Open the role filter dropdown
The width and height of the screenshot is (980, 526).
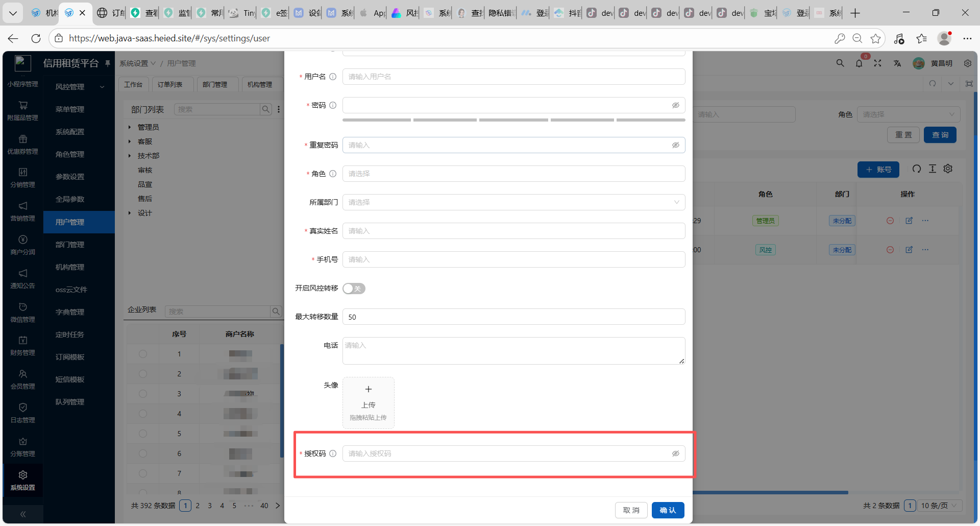pos(908,114)
